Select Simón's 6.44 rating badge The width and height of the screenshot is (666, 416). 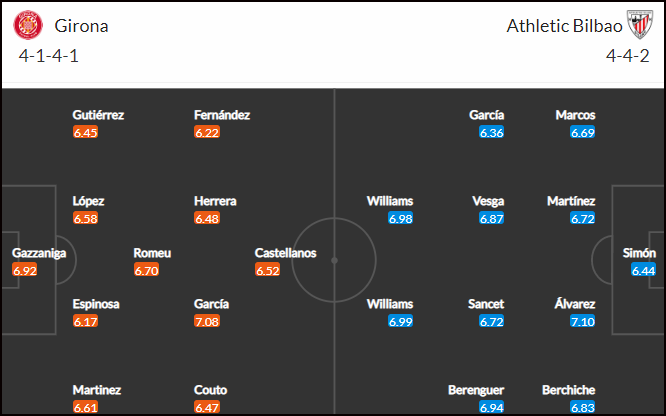point(643,270)
